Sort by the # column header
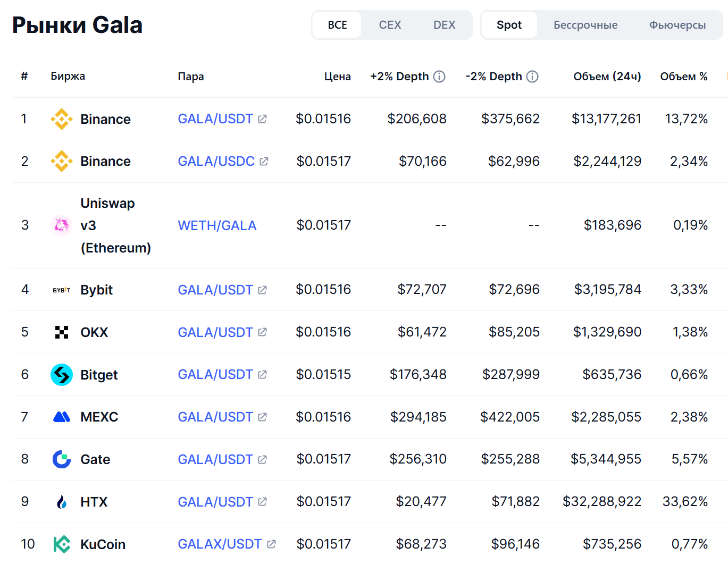 (x=24, y=76)
